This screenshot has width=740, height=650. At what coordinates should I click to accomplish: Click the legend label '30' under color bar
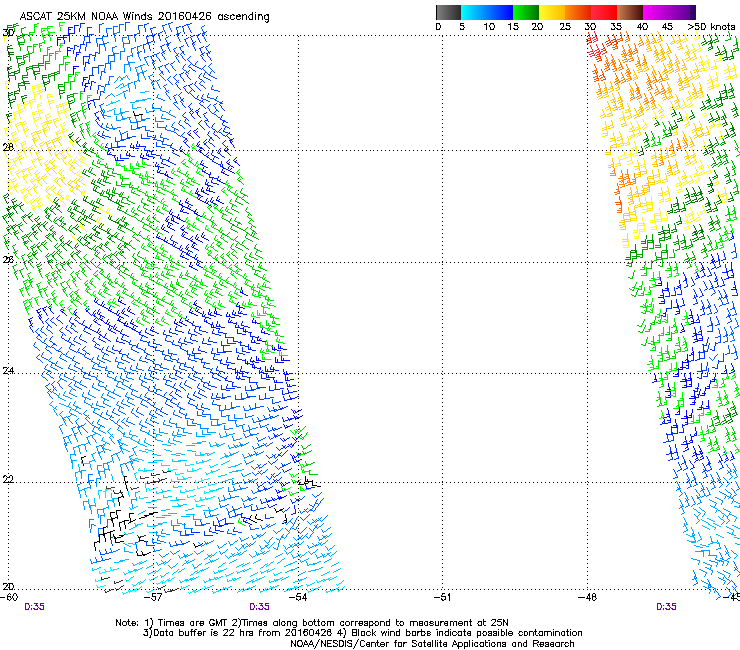point(590,27)
